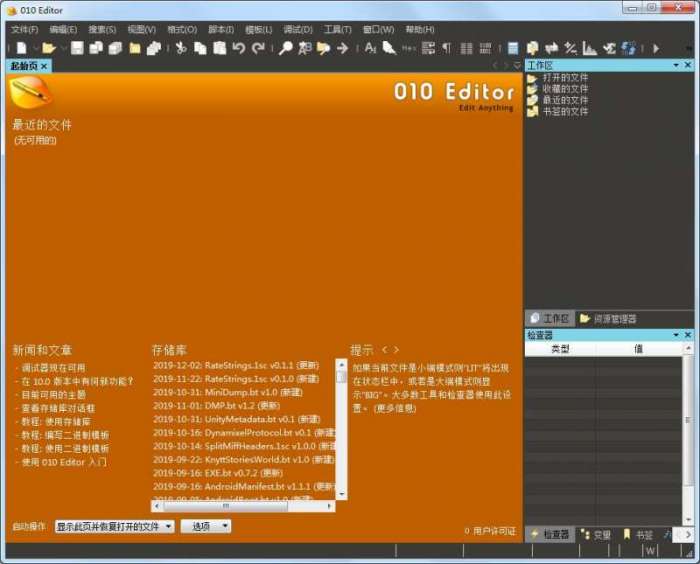The image size is (700, 564).
Task: Open the 文件(F) menu
Action: coord(24,30)
